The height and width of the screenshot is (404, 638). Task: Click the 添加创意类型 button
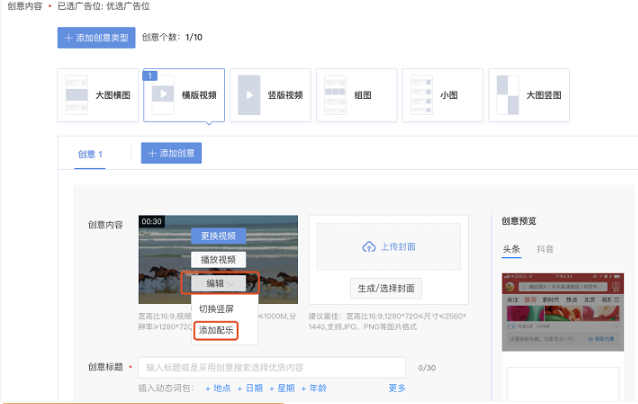tap(96, 38)
